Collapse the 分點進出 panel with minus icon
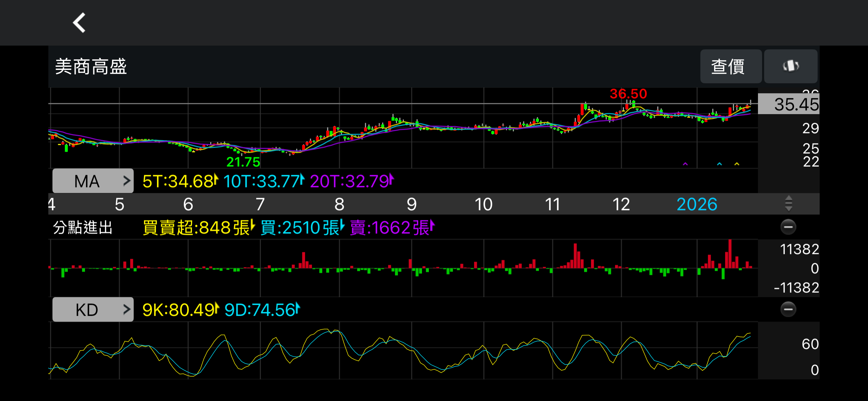Viewport: 868px width, 401px height. tap(788, 227)
